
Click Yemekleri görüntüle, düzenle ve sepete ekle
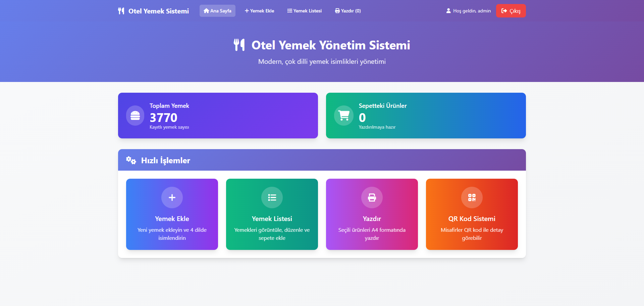click(272, 234)
